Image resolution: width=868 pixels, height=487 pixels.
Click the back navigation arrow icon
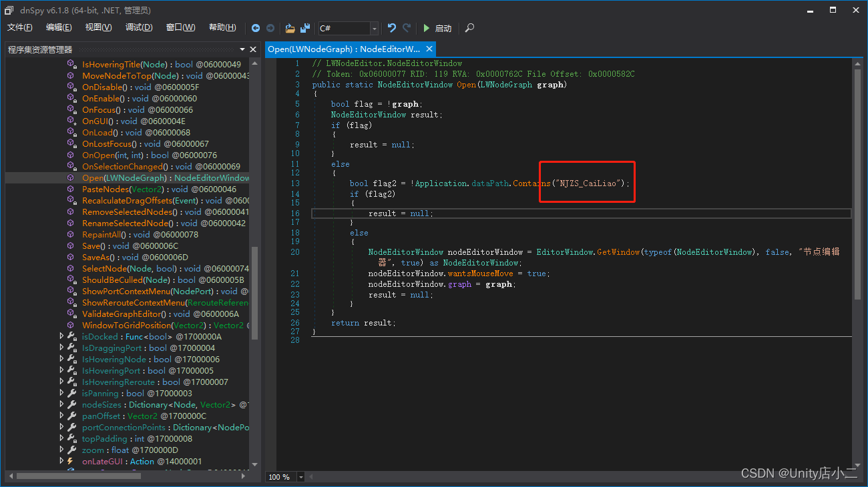(x=256, y=28)
